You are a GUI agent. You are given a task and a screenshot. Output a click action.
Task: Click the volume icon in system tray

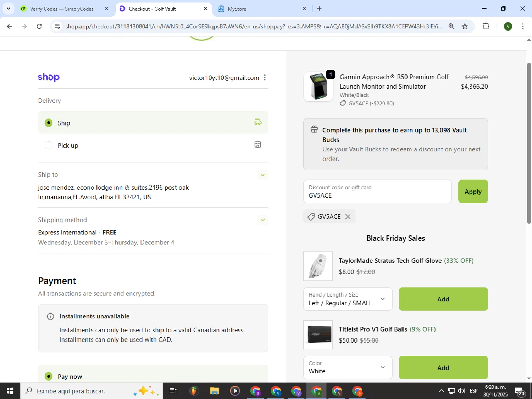(461, 391)
